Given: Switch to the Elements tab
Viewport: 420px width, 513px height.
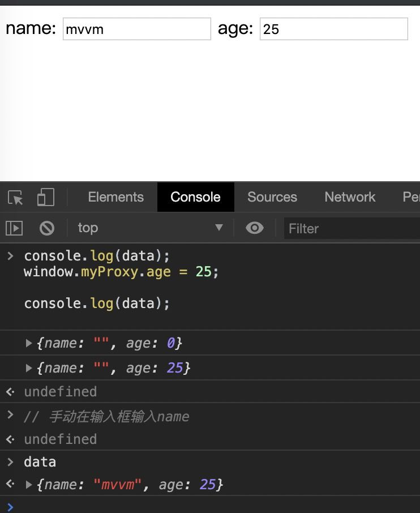Looking at the screenshot, I should 115,197.
